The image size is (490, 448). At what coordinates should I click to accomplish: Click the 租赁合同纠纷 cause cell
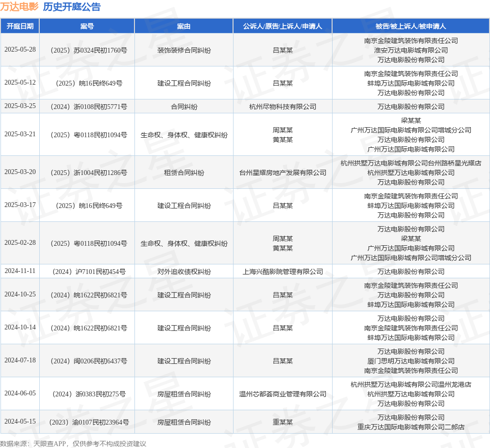click(184, 173)
